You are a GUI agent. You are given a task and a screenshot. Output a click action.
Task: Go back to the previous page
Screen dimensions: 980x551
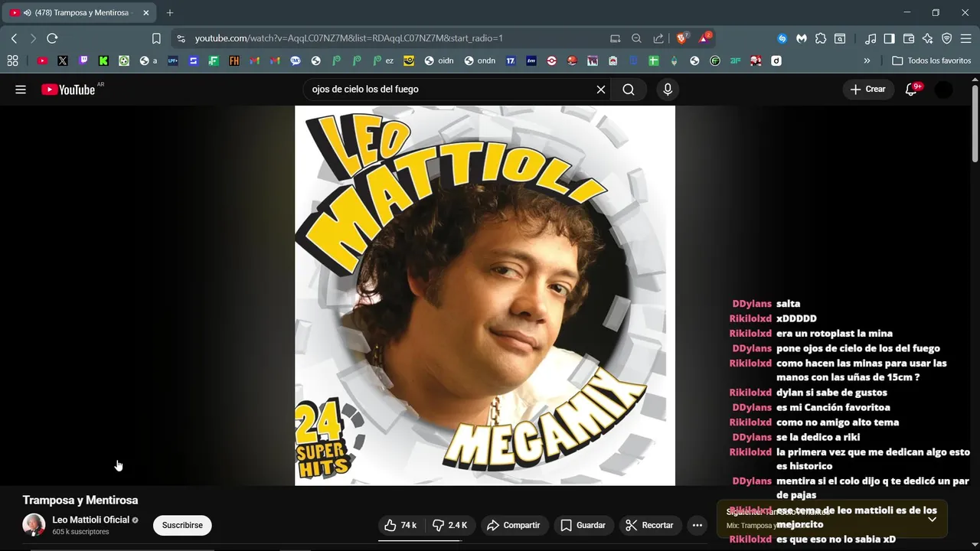coord(14,38)
